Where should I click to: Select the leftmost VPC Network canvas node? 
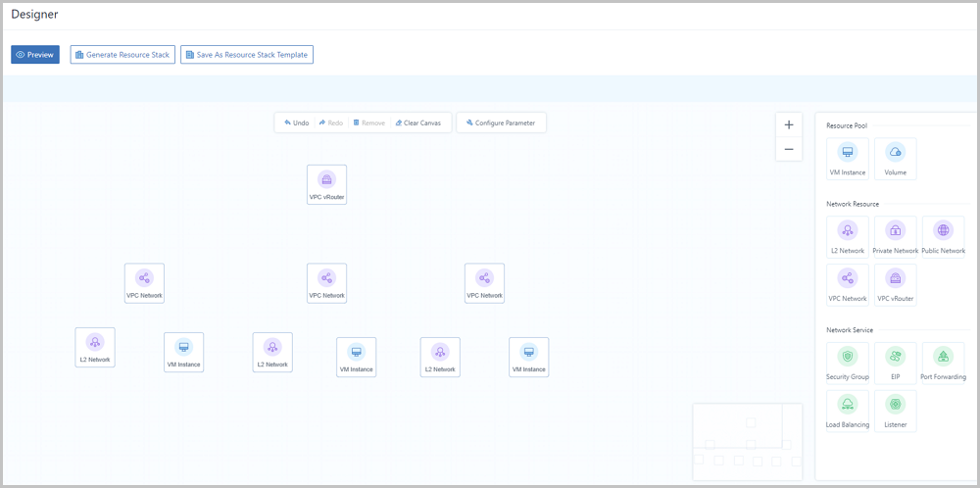(x=144, y=283)
